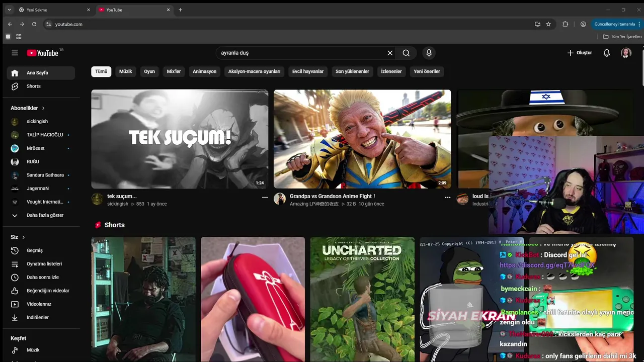Clear the search box with the X icon
644x362 pixels.
click(x=390, y=53)
